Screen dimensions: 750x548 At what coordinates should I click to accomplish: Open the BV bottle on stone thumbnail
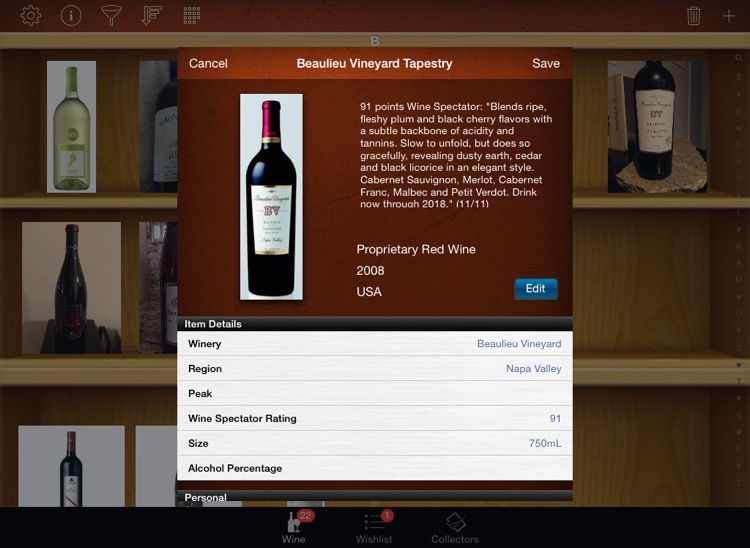[657, 127]
